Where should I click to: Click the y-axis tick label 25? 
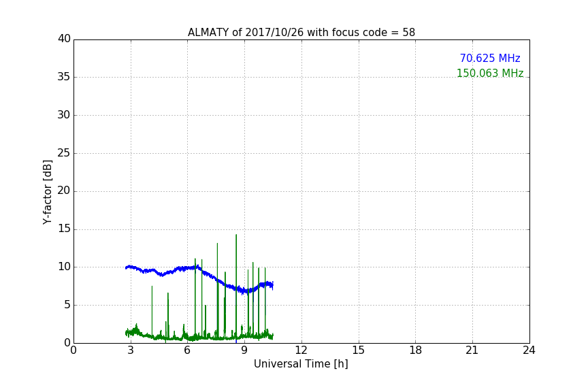64,153
